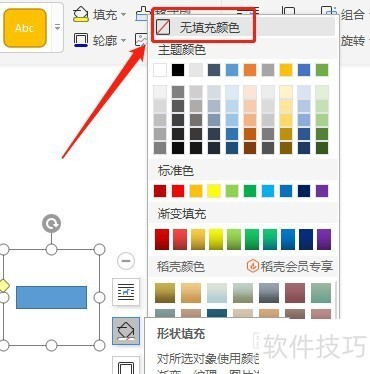Apply the yellow Abc shape style
Viewport: 370px width, 374px height.
point(25,28)
